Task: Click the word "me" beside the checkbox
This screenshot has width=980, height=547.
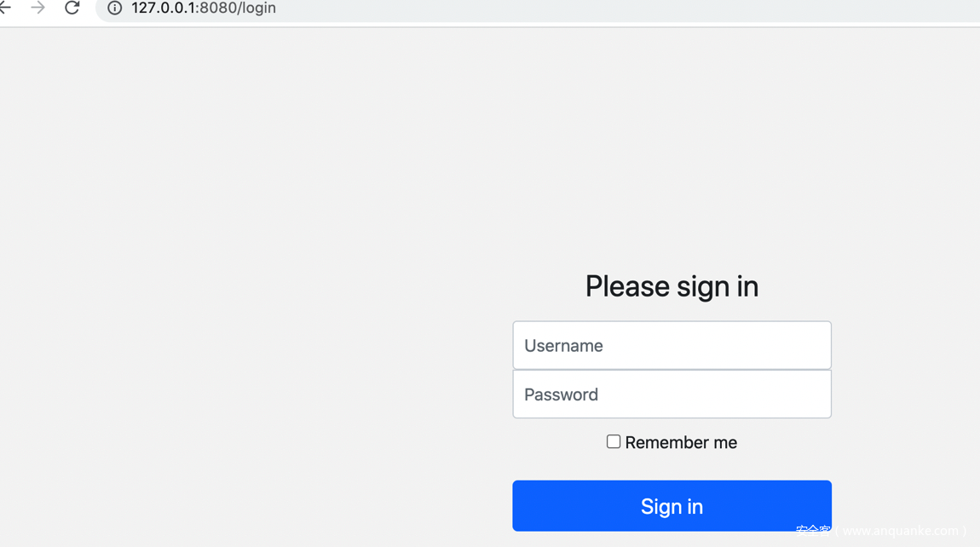Action: pos(725,443)
